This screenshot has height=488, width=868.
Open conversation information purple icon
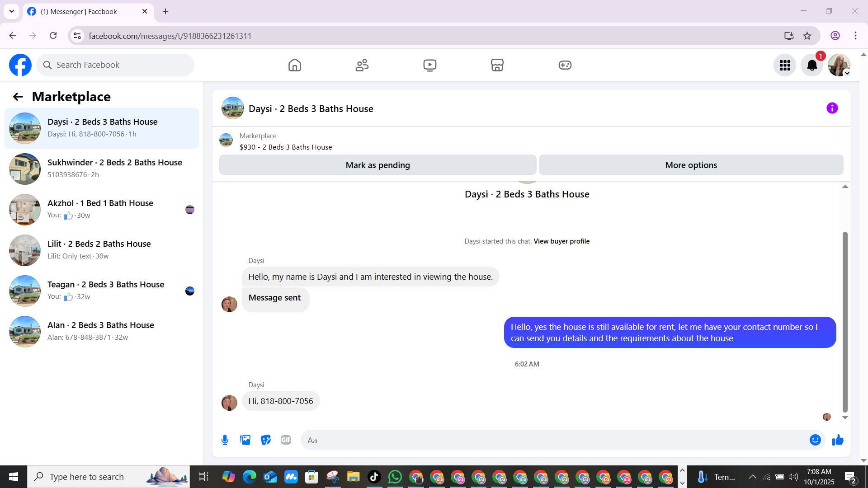click(x=832, y=108)
